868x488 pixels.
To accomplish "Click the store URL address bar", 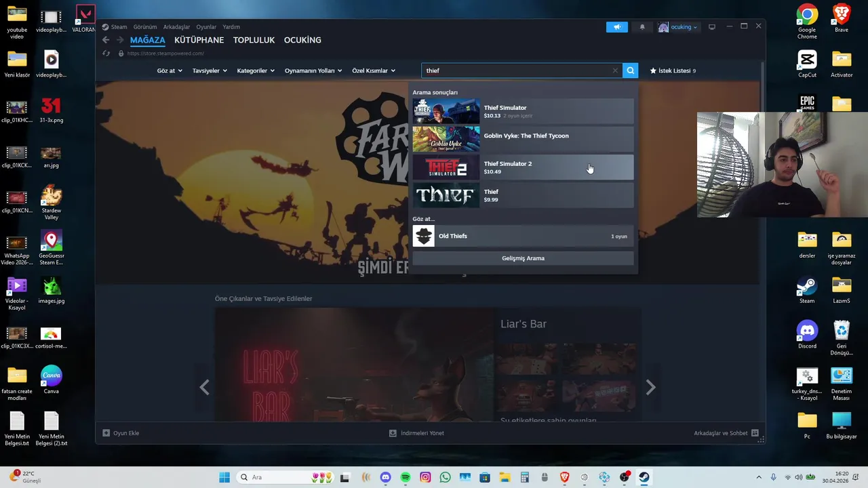I will point(165,54).
